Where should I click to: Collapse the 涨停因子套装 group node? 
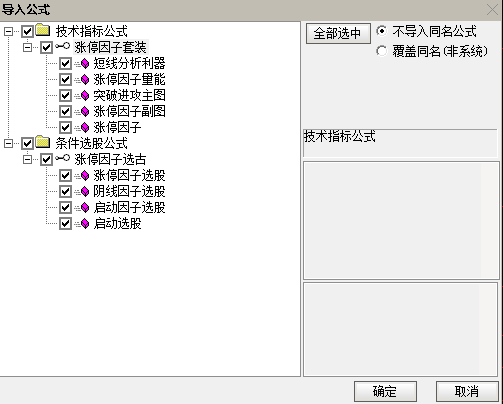tap(27, 47)
